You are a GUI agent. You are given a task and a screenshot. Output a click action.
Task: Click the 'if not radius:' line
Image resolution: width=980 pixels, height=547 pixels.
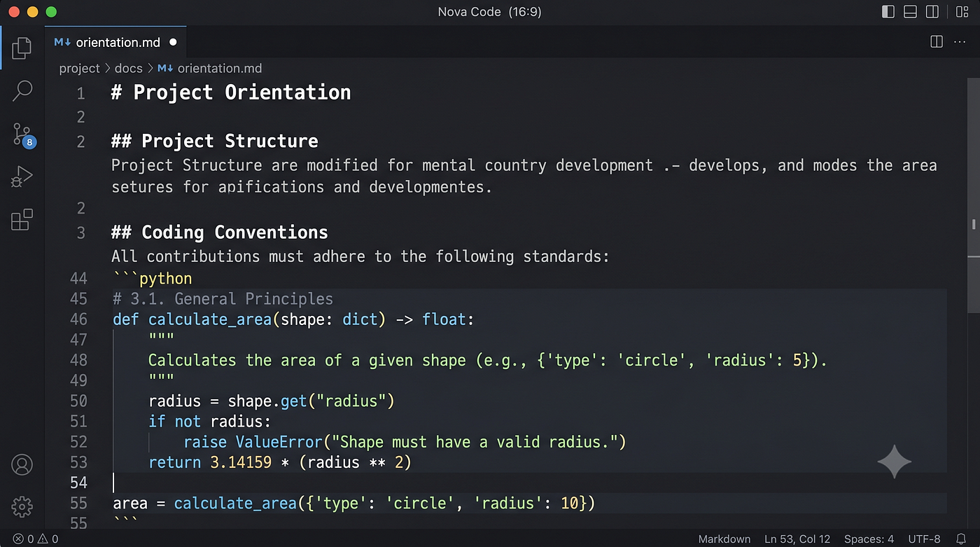pos(209,422)
